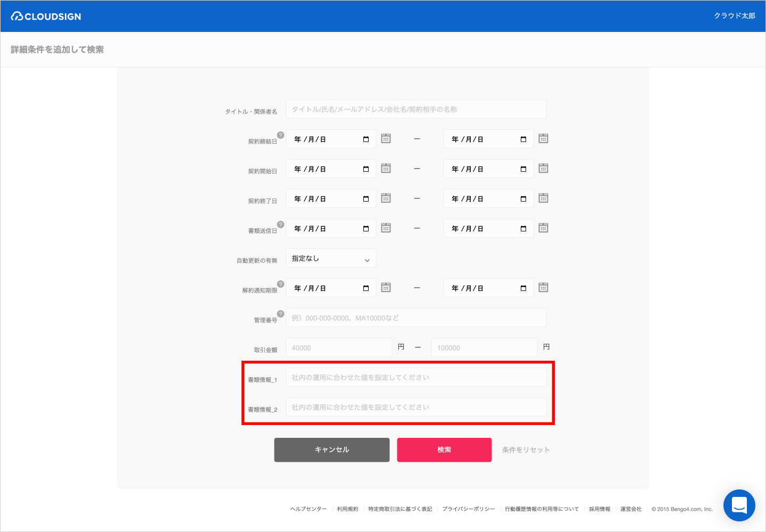
Task: Open native date picker in 契約締結日 end field
Action: pos(523,139)
